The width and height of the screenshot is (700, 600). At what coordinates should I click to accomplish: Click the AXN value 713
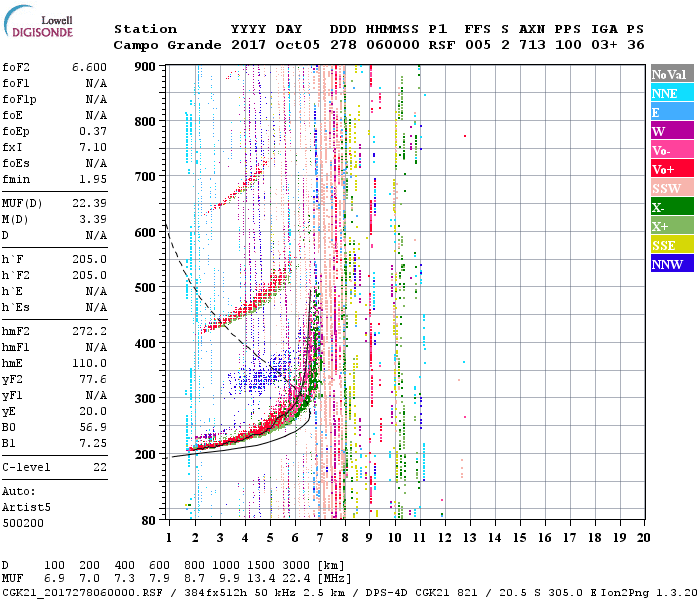pyautogui.click(x=532, y=45)
